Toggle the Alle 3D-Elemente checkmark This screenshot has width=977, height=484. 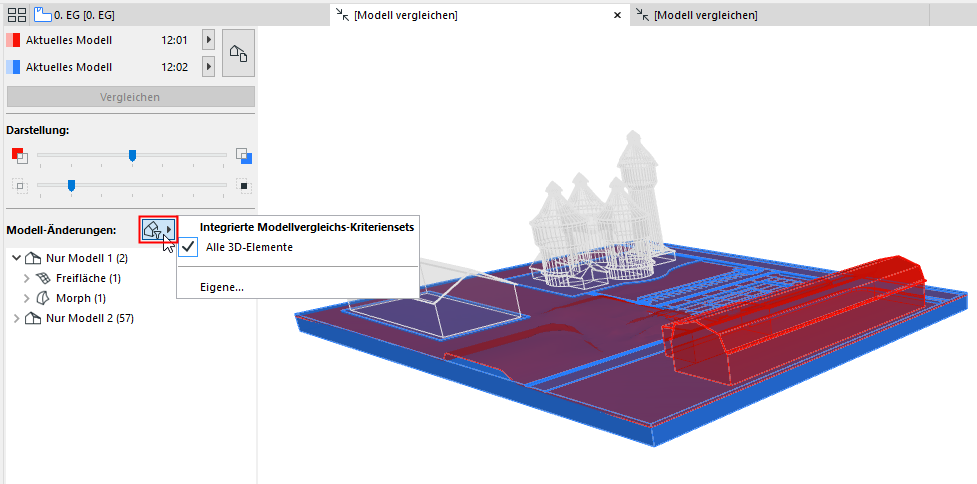point(188,247)
